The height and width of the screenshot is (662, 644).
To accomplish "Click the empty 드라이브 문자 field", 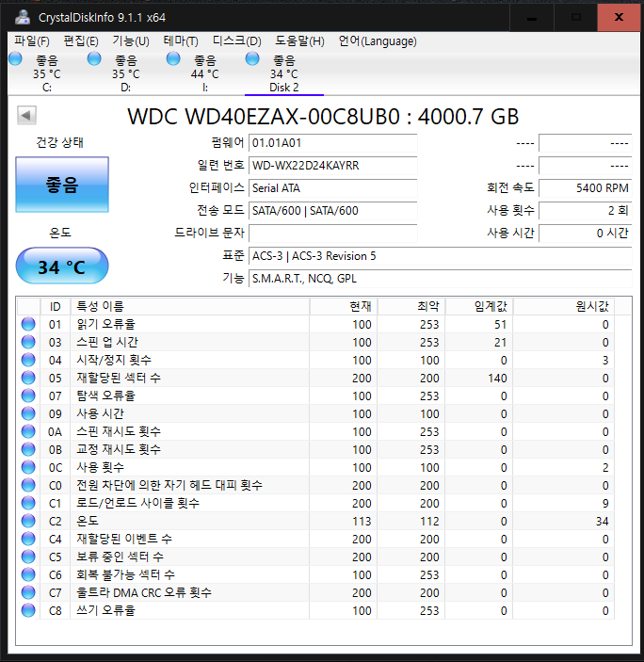I will [333, 233].
